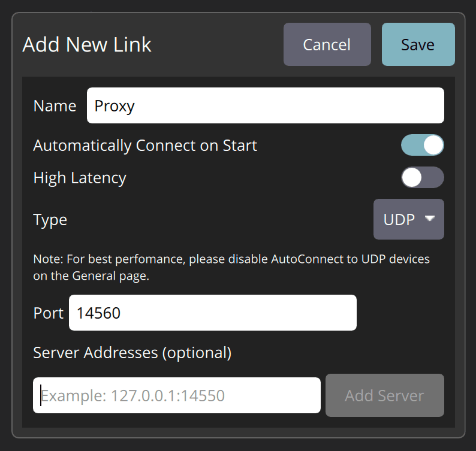This screenshot has width=476, height=451.
Task: Click the Name label
Action: (55, 106)
